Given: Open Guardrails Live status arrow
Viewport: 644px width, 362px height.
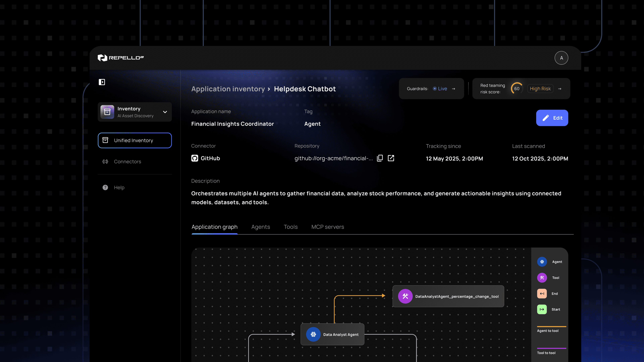Looking at the screenshot, I should coord(453,89).
